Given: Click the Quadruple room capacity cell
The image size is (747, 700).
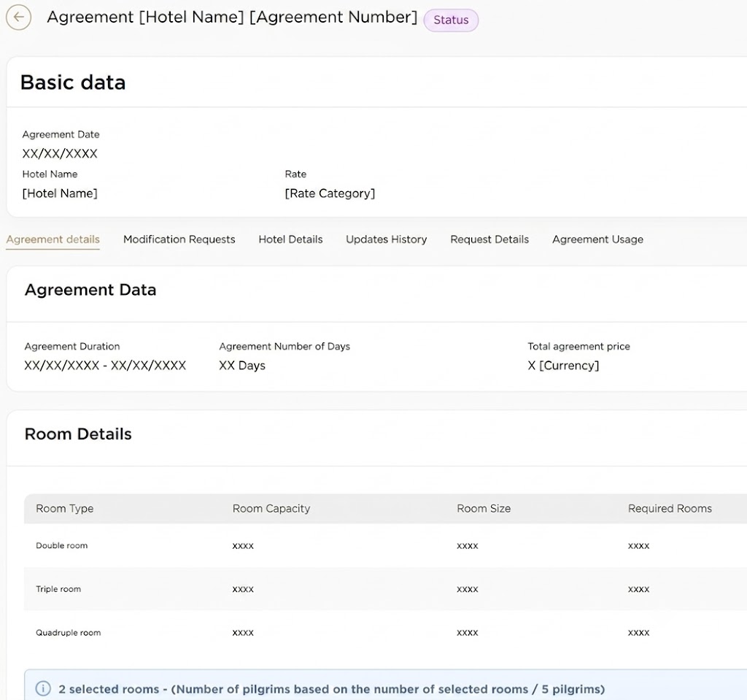Looking at the screenshot, I should pos(243,633).
